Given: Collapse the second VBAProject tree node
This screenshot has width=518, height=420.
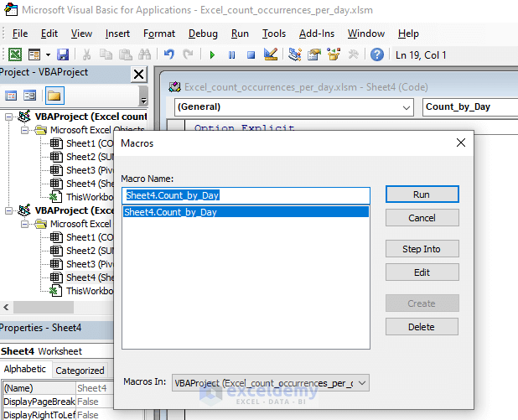Looking at the screenshot, I should [9, 210].
